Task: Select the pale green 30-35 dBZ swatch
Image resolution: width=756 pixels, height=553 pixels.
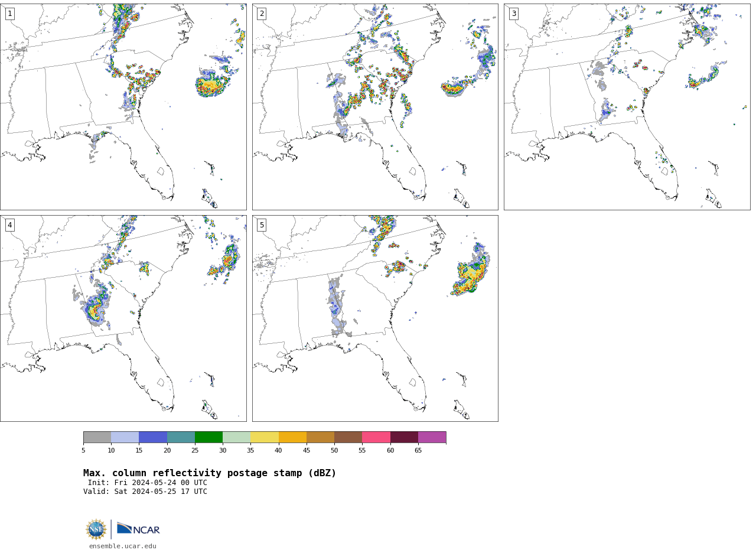Action: (x=237, y=437)
